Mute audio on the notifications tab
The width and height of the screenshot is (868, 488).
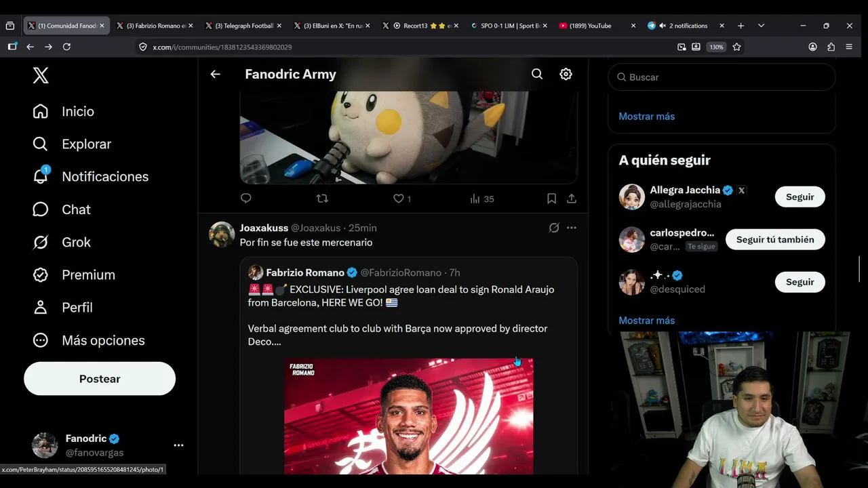[x=663, y=26]
